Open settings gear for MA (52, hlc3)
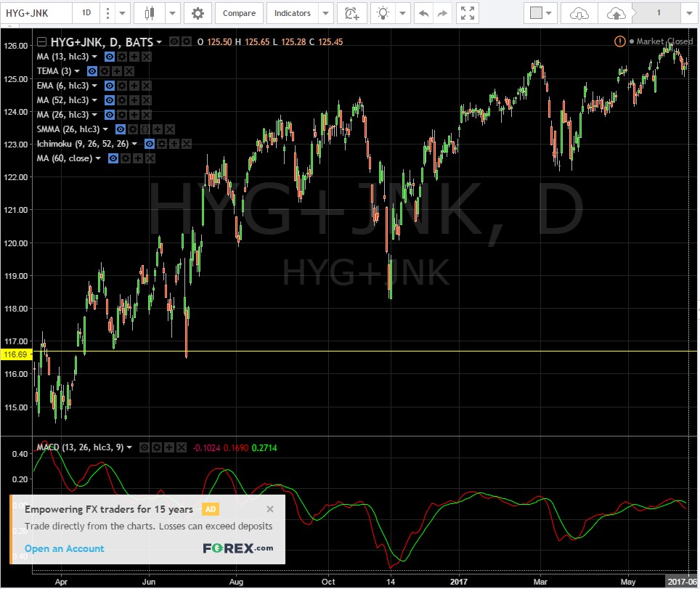 pyautogui.click(x=122, y=100)
